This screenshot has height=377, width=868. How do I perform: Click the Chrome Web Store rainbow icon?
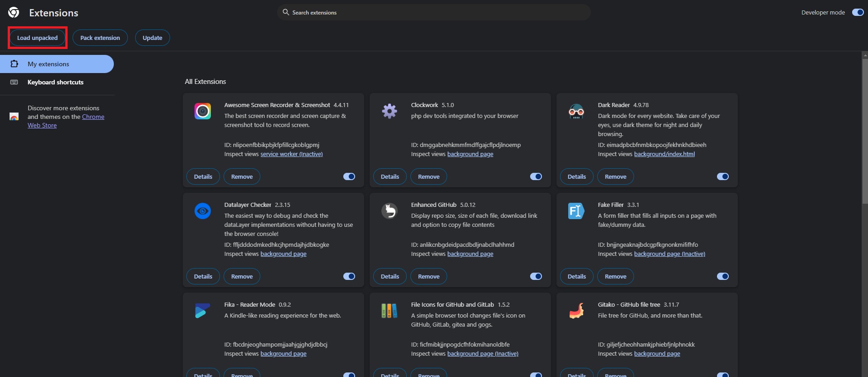[x=14, y=117]
